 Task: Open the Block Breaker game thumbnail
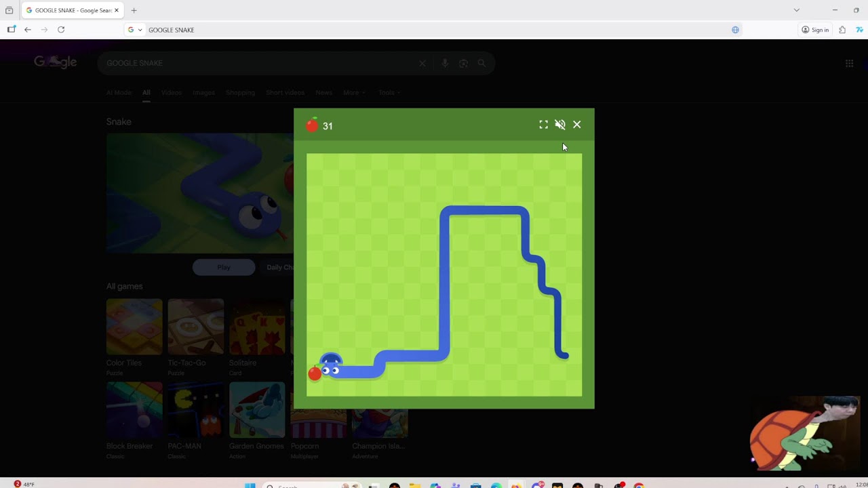pyautogui.click(x=134, y=410)
